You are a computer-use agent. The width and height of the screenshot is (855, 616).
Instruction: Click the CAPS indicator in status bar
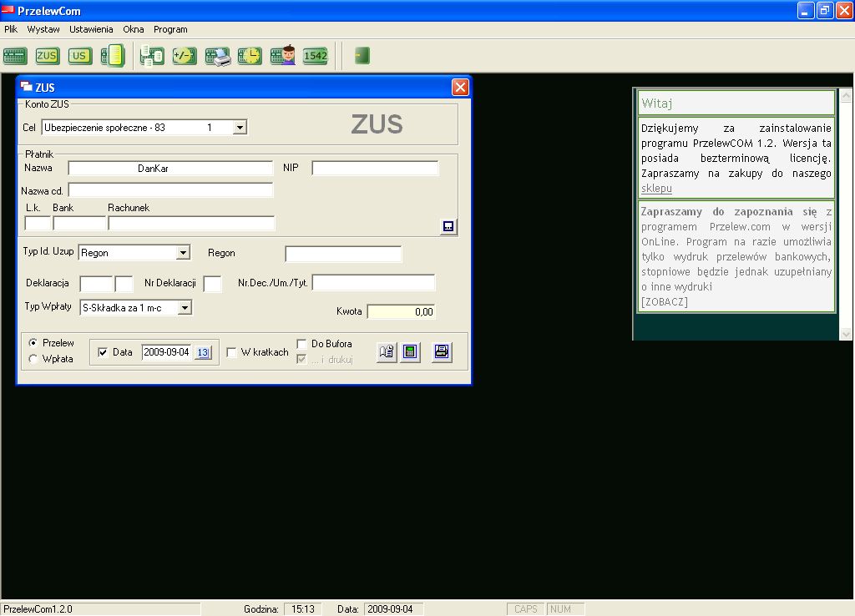(x=526, y=609)
